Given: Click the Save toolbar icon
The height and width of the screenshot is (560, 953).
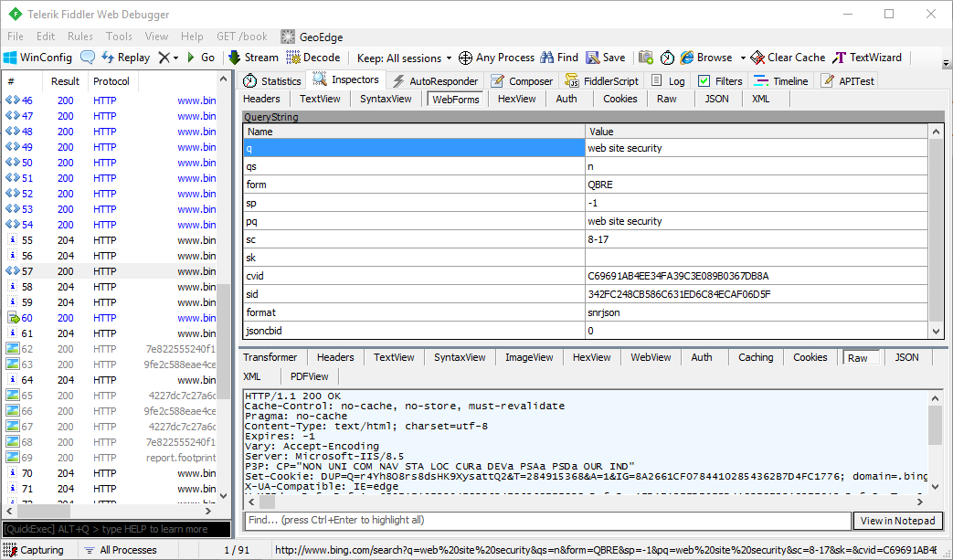Looking at the screenshot, I should point(606,57).
